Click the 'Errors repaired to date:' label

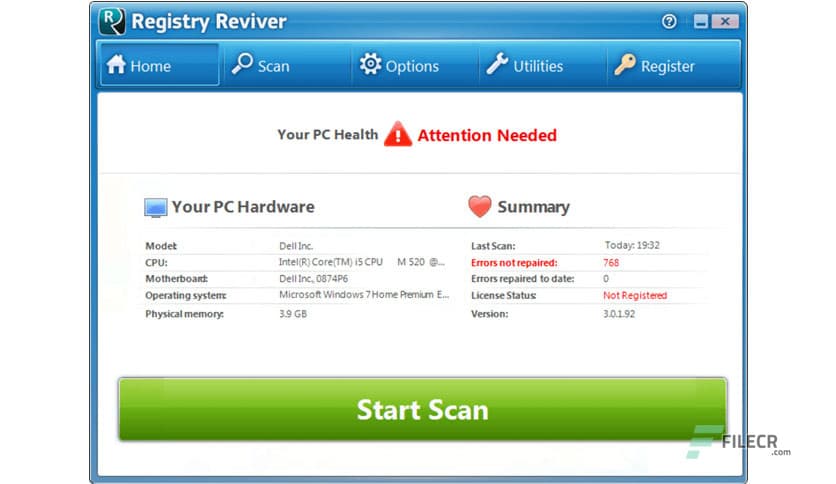tap(522, 278)
